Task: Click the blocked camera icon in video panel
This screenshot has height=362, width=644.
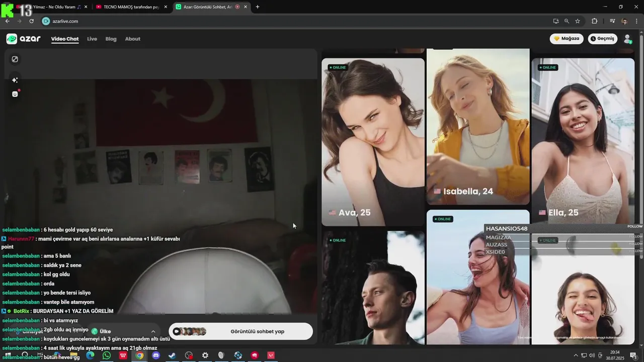Action: [x=15, y=59]
